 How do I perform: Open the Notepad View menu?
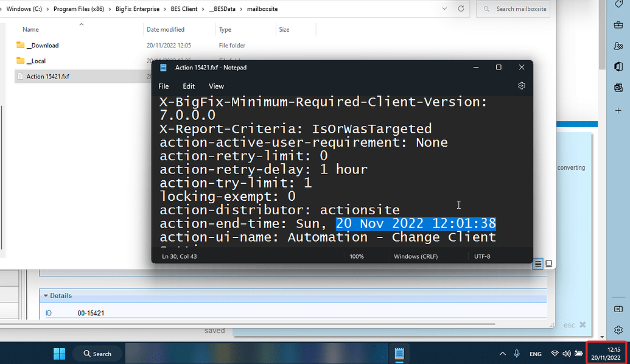(216, 86)
